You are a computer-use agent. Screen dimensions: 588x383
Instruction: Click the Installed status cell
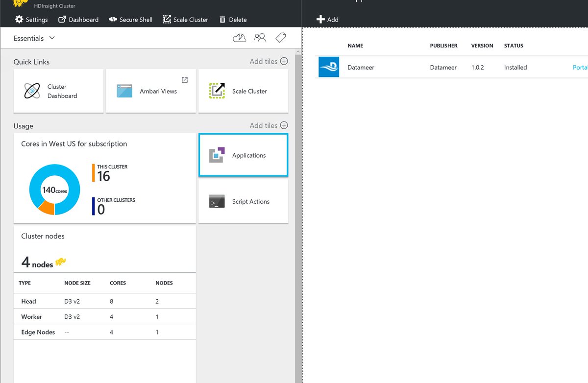515,68
